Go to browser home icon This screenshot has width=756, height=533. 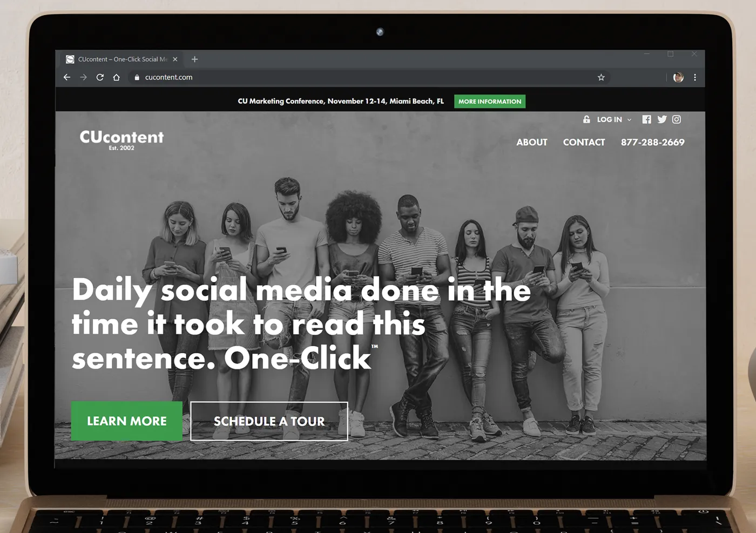tap(116, 77)
